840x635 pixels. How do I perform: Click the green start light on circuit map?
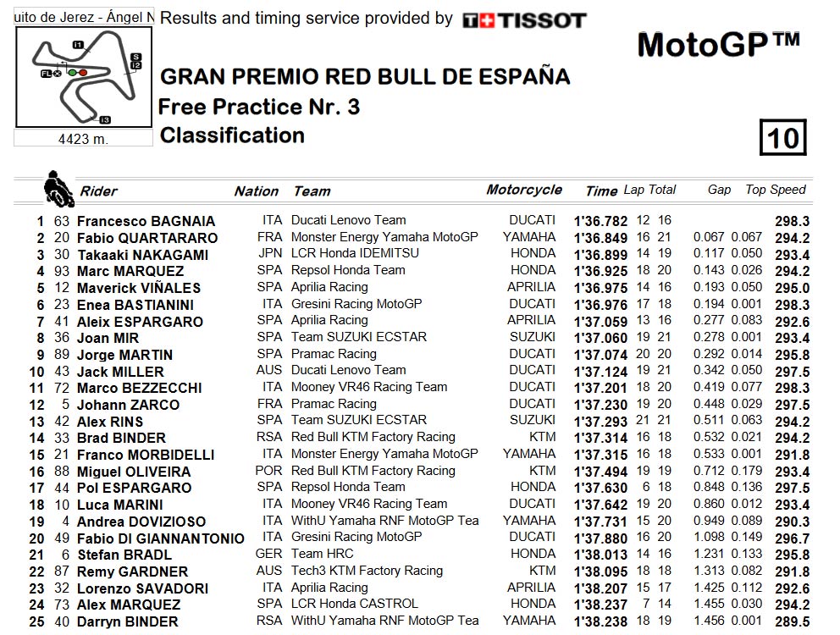(73, 72)
